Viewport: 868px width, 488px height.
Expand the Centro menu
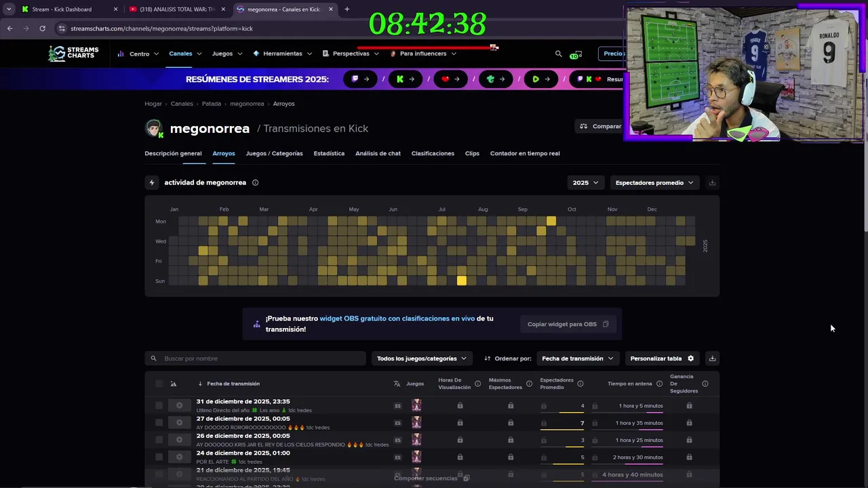pos(138,54)
